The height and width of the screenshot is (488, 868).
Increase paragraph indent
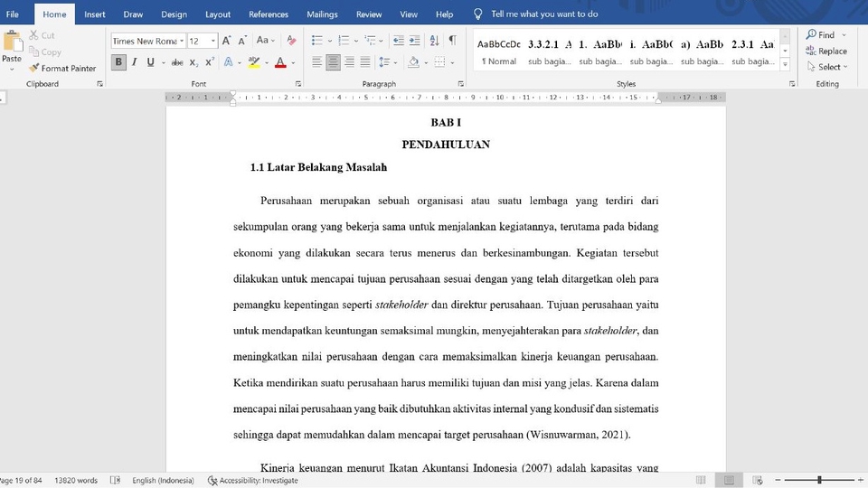(415, 41)
